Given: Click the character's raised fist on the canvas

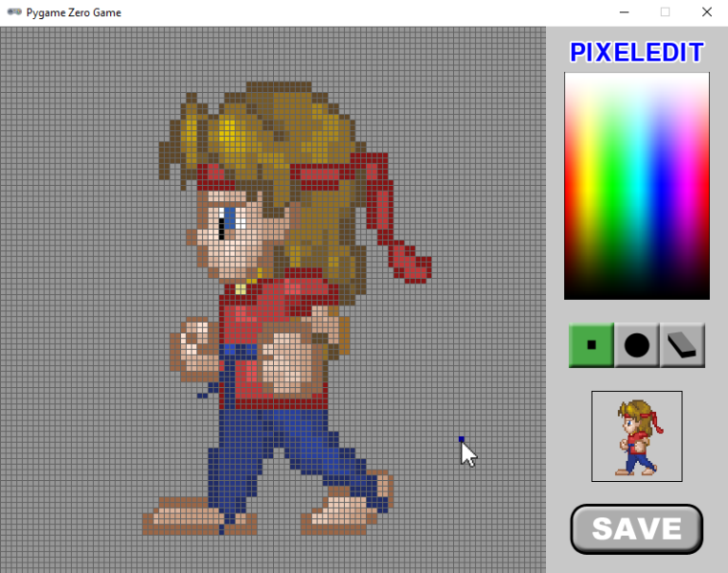Looking at the screenshot, I should (196, 343).
